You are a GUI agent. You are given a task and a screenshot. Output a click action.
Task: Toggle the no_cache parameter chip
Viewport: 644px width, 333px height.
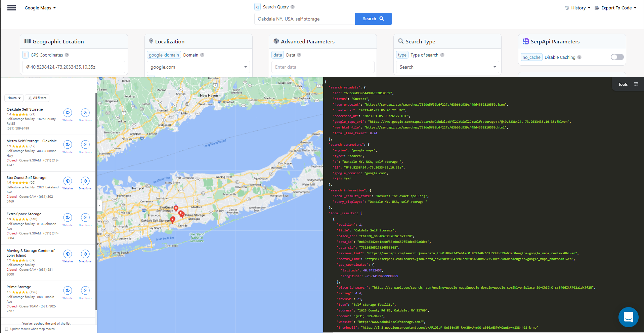531,57
